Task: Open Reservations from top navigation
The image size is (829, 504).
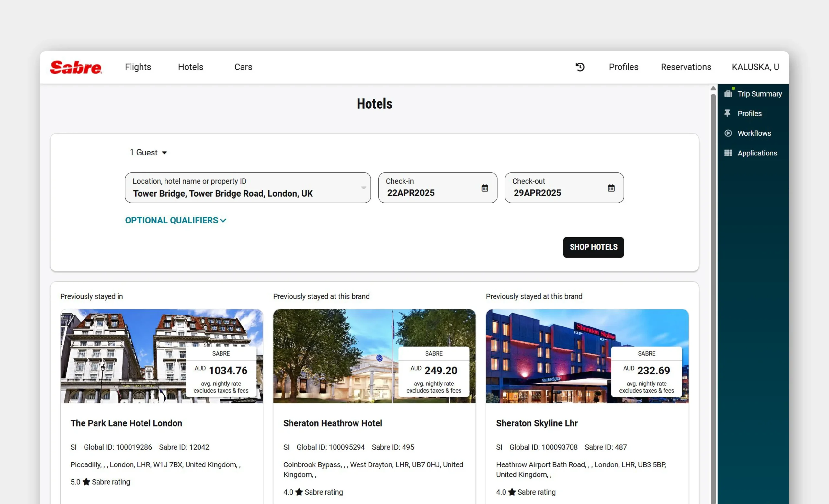Action: coord(686,67)
